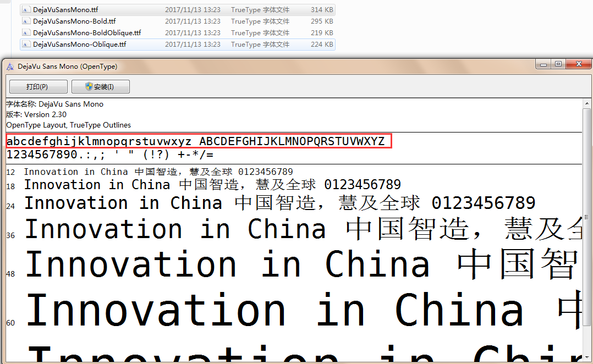Click the alphabet sample line
The image size is (593, 364).
pyautogui.click(x=195, y=141)
